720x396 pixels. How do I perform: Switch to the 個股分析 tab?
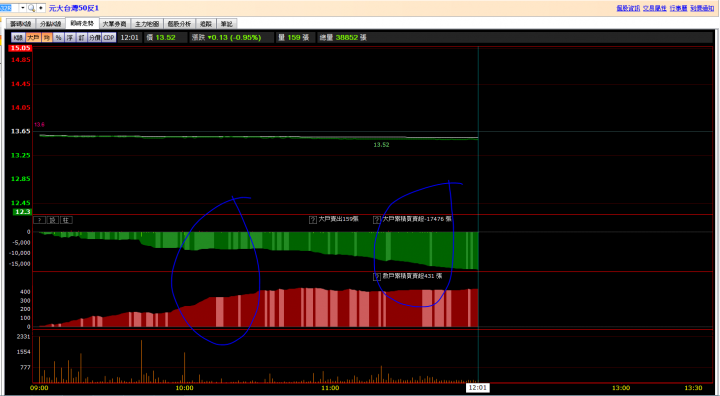coord(179,24)
